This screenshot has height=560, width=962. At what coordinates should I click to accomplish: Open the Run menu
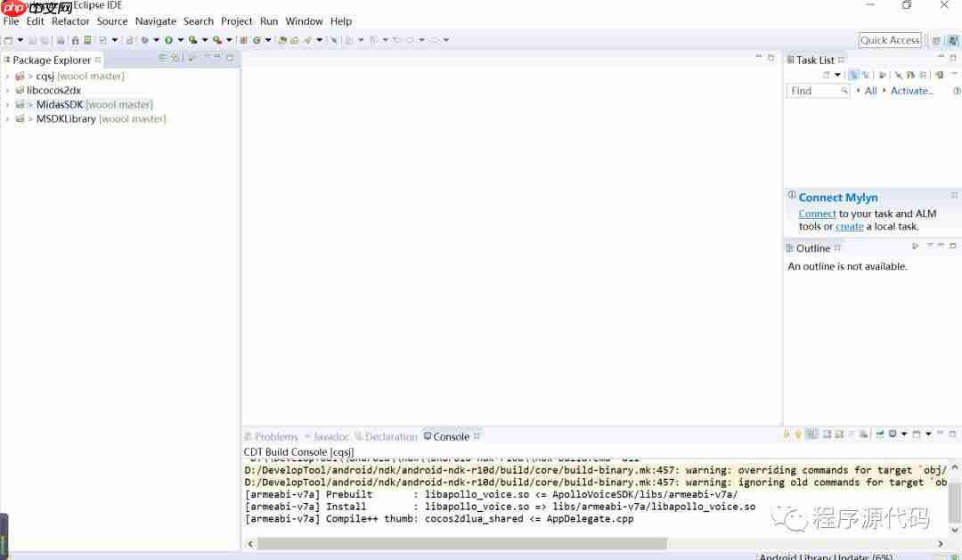click(269, 21)
